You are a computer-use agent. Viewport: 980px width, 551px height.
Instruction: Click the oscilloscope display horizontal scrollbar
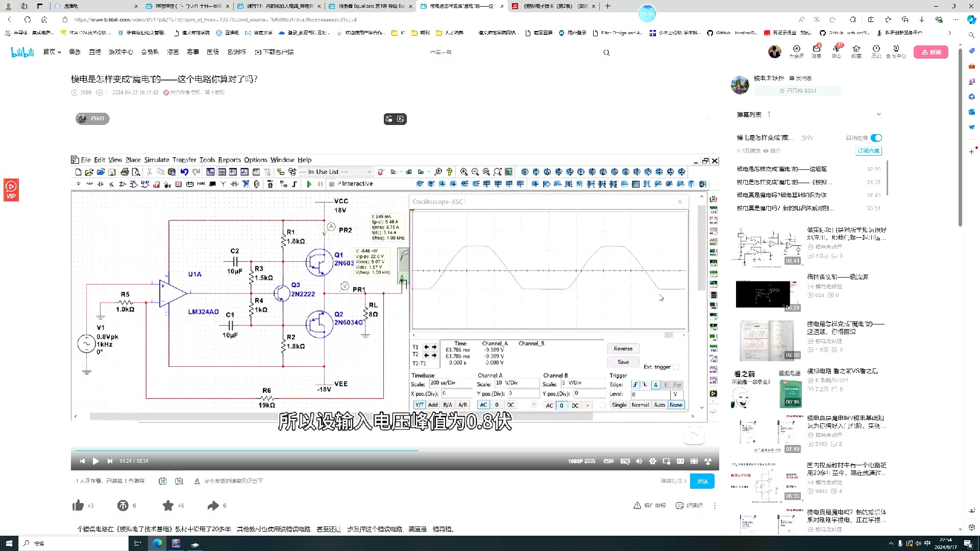coord(668,335)
